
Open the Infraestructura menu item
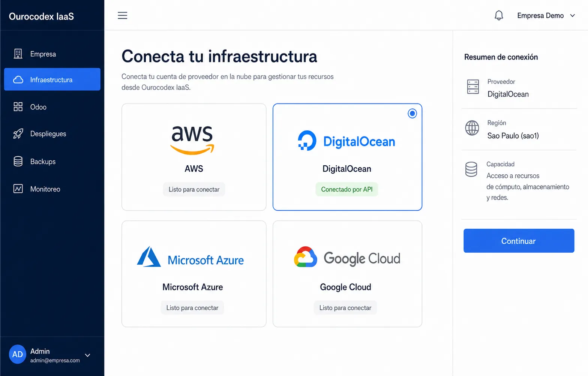coord(52,79)
